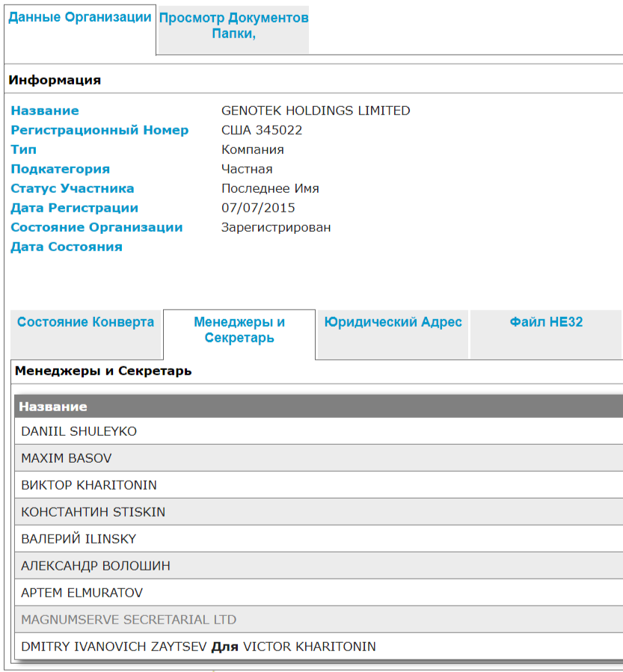The image size is (623, 672).
Task: Click the subcategory value Частная
Action: [x=247, y=169]
